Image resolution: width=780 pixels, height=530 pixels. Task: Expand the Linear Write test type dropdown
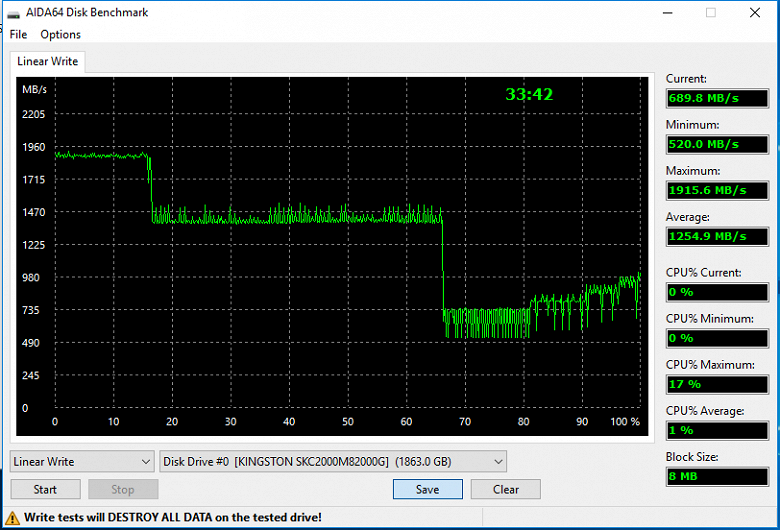tap(82, 462)
